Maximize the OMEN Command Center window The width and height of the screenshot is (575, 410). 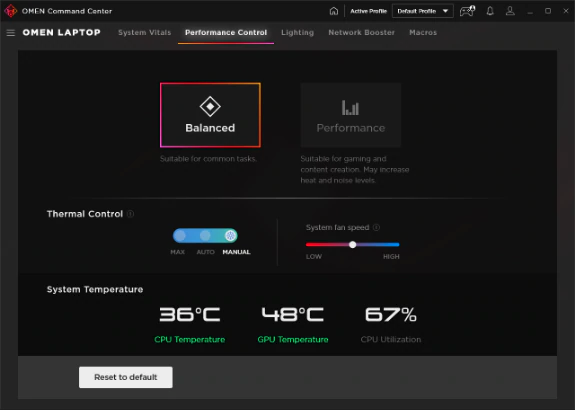click(548, 11)
